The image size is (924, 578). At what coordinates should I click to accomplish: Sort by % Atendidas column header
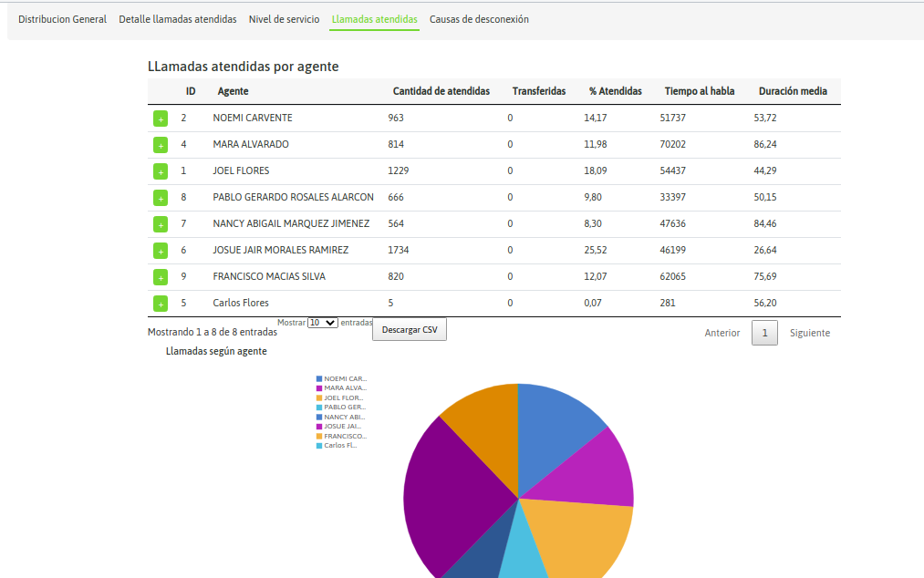pyautogui.click(x=615, y=91)
